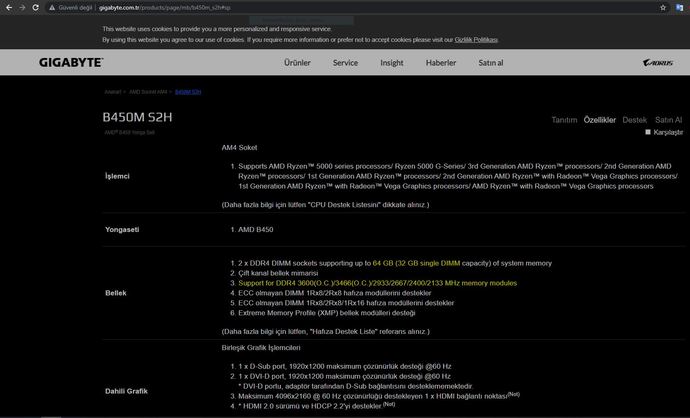Click the DDR4 3600(O.C.) memory modules line
690x418 pixels.
click(x=378, y=283)
